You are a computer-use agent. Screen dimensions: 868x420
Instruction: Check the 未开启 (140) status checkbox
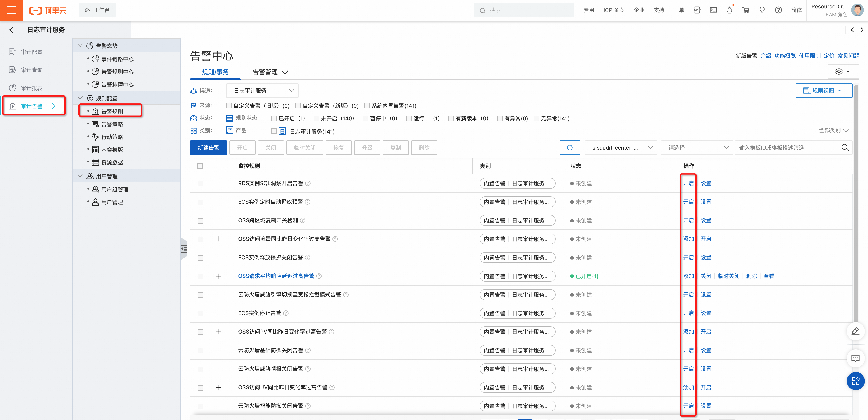pos(316,118)
